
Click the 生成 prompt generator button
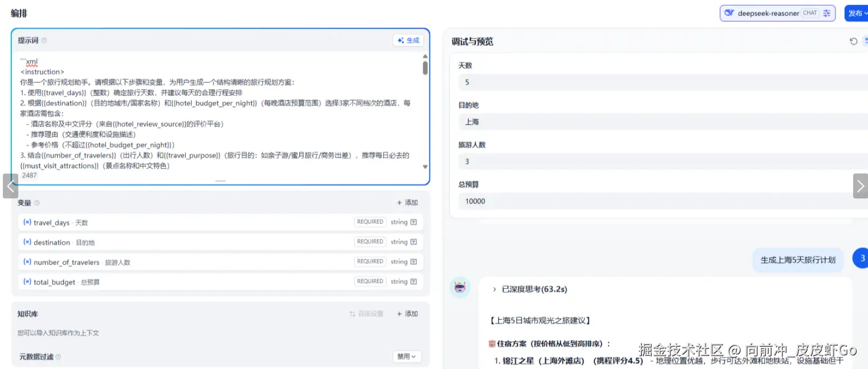(x=409, y=41)
